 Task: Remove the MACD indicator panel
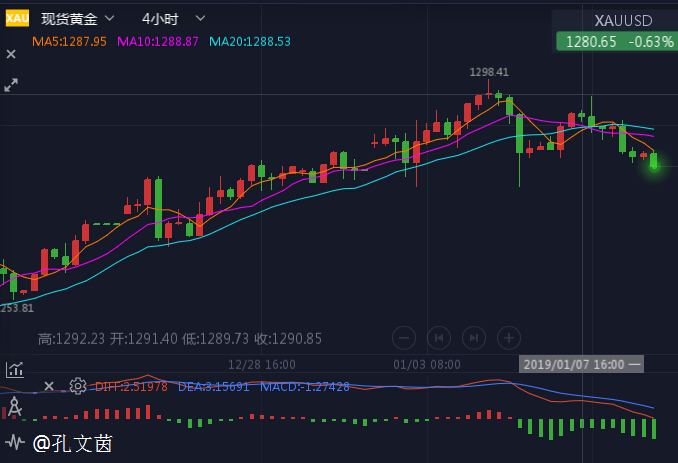tap(48, 386)
